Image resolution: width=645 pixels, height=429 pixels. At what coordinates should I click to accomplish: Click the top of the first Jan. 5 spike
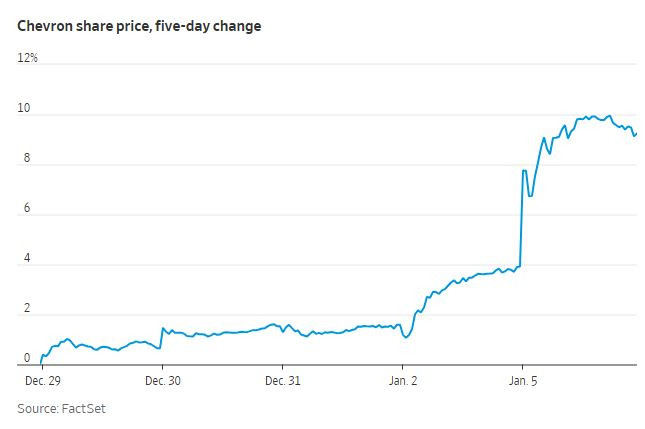525,170
